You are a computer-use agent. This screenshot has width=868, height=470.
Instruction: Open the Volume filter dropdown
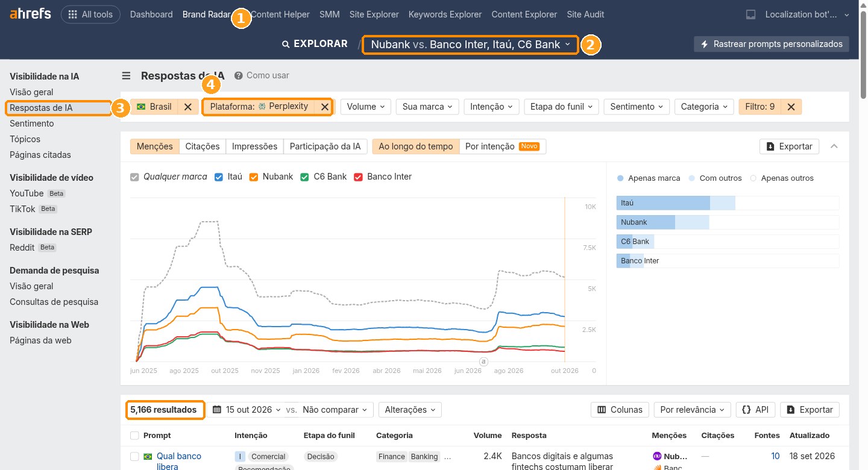pyautogui.click(x=366, y=107)
